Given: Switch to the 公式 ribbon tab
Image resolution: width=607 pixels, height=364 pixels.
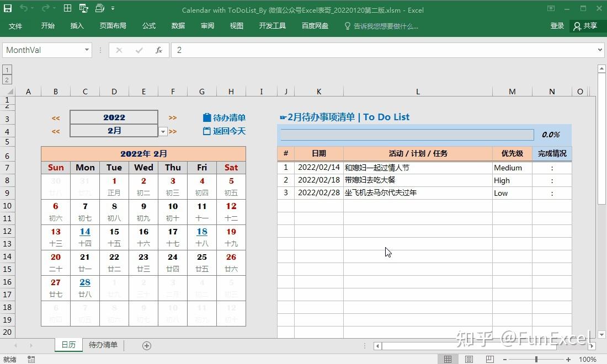Looking at the screenshot, I should point(148,25).
